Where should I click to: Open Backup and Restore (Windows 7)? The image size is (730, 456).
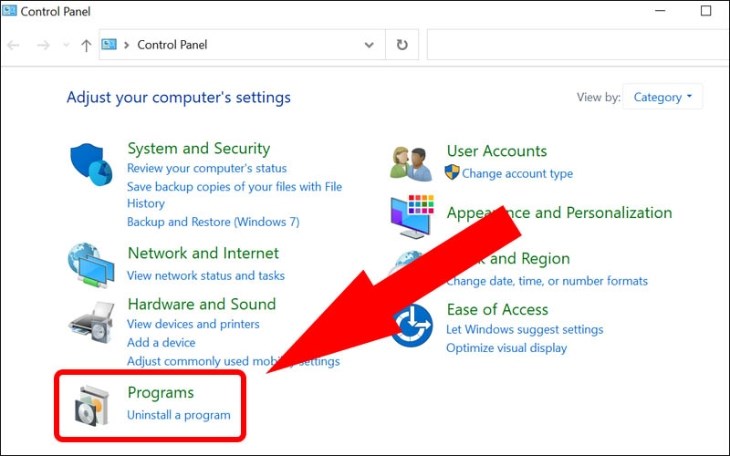pyautogui.click(x=213, y=222)
